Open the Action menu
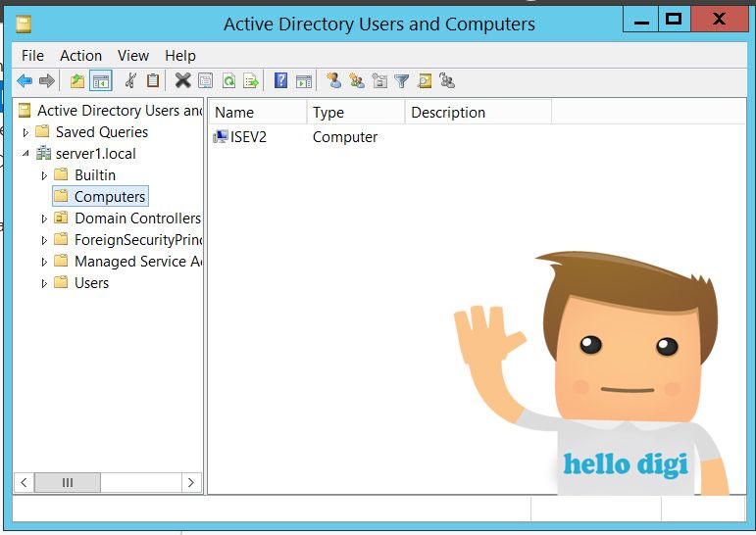The width and height of the screenshot is (756, 535). pyautogui.click(x=80, y=56)
